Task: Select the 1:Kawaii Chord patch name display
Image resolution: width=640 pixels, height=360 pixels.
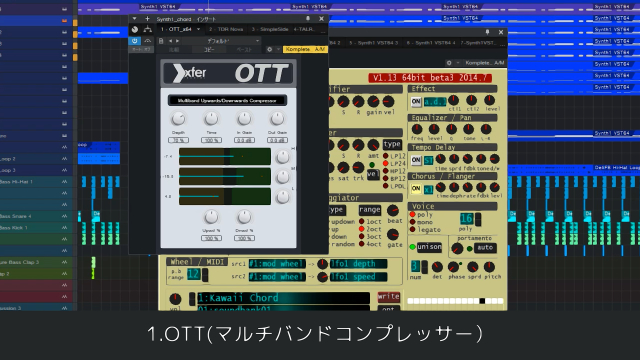Action: point(283,298)
